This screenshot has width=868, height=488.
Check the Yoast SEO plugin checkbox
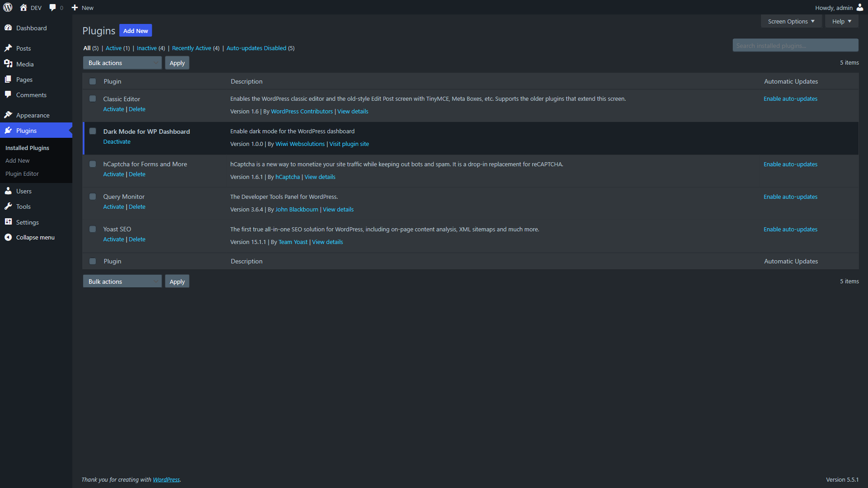93,229
